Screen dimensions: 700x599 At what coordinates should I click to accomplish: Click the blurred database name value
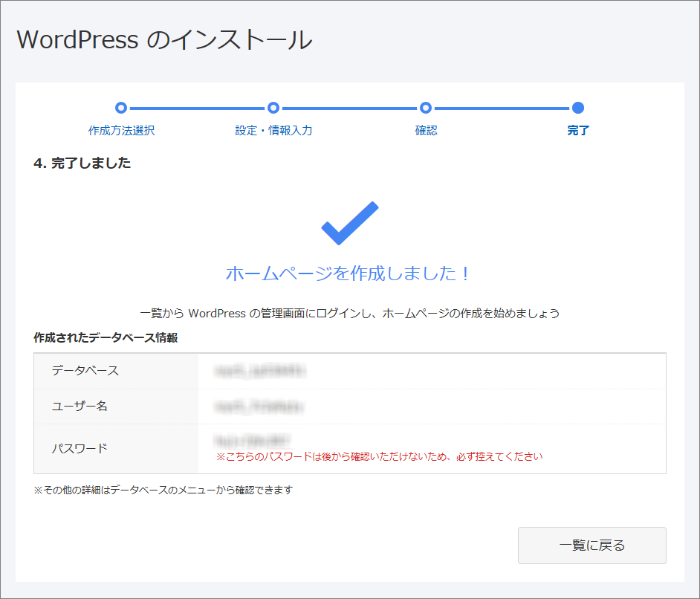pos(259,370)
